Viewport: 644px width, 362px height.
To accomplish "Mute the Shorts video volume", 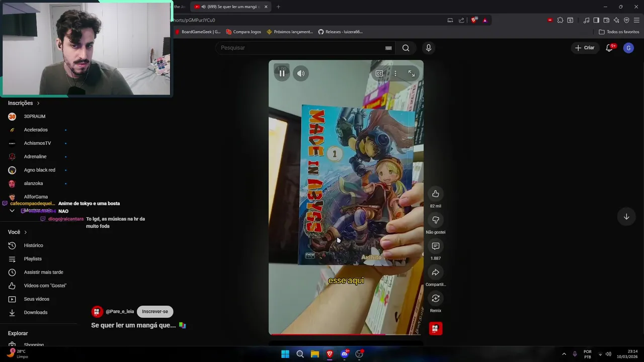I will (301, 73).
